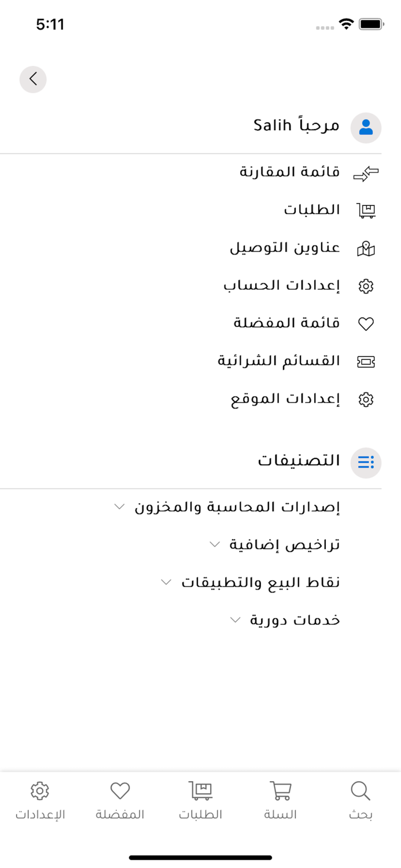Select the الطلبات box icon in the sidebar
The image size is (401, 868).
(367, 210)
